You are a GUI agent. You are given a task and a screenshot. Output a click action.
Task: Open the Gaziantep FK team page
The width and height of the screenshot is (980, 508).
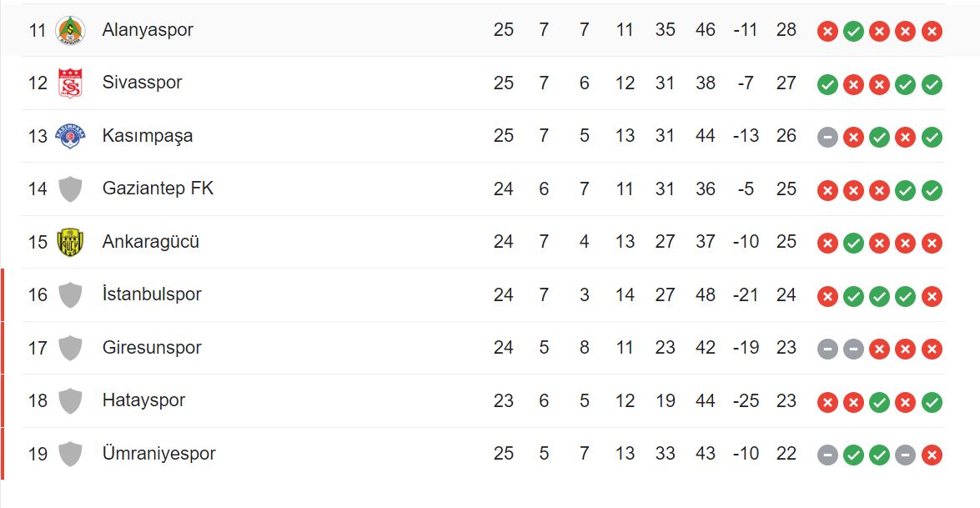[158, 189]
